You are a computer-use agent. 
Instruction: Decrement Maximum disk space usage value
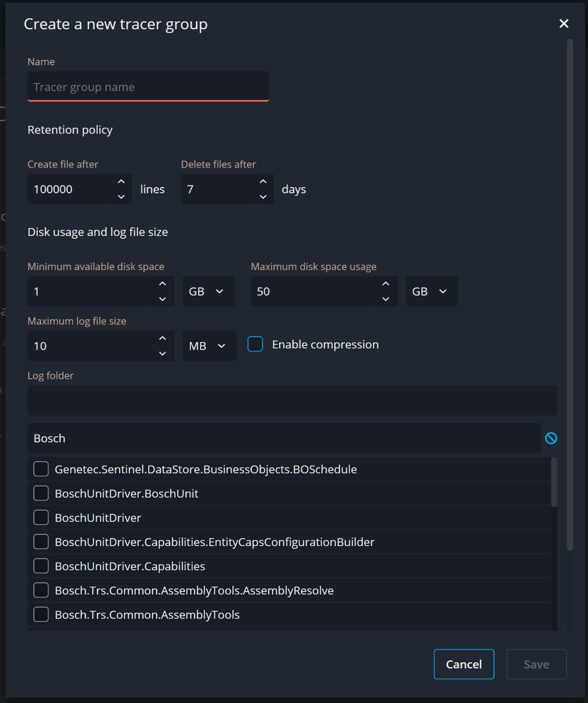click(x=386, y=299)
